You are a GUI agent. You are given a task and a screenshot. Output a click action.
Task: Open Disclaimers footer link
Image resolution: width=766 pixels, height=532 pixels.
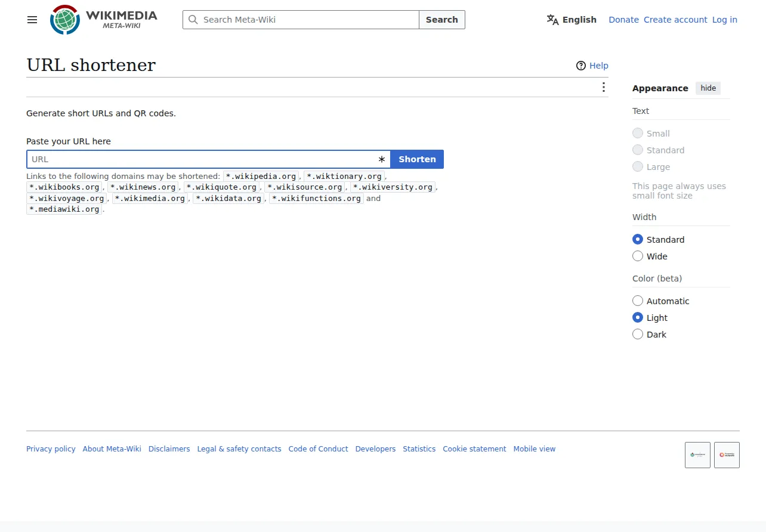click(169, 449)
